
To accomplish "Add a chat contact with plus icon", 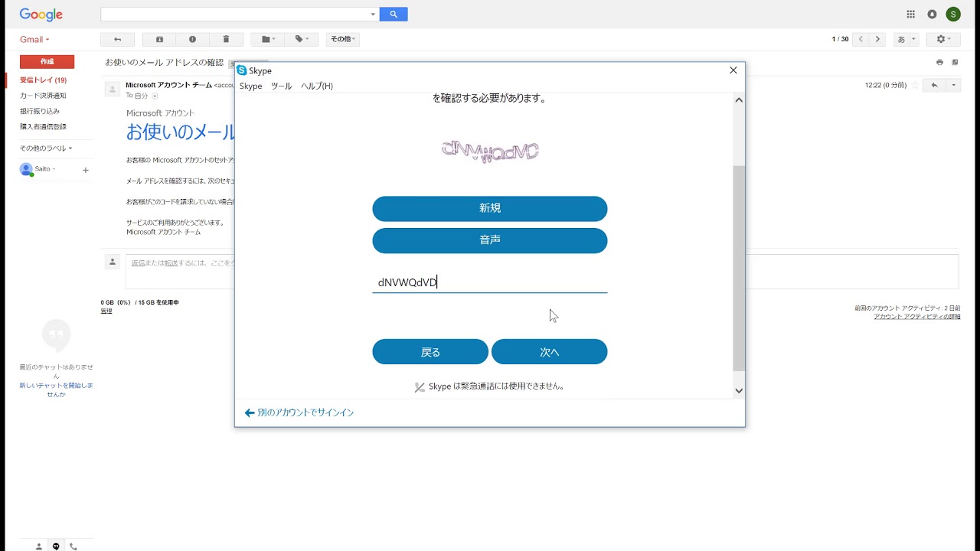I will pos(86,170).
